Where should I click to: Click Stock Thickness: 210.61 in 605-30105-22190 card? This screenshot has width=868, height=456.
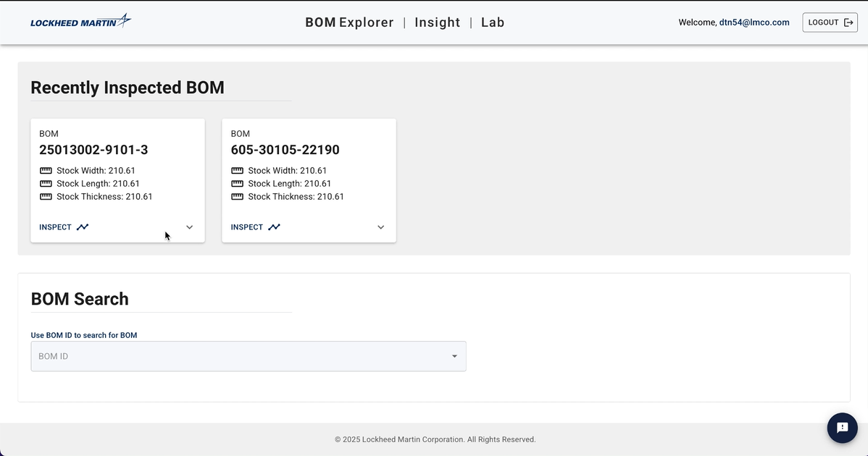[x=296, y=196]
